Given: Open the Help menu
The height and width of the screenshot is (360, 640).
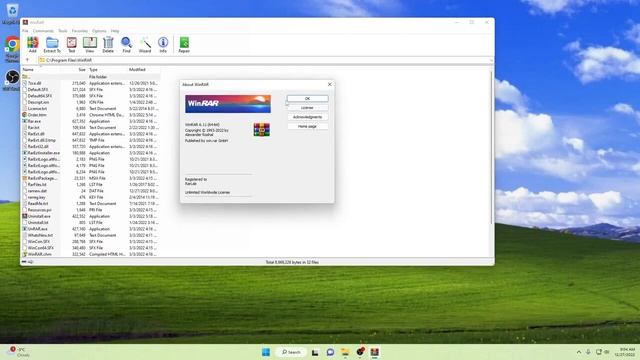Looking at the screenshot, I should (115, 31).
